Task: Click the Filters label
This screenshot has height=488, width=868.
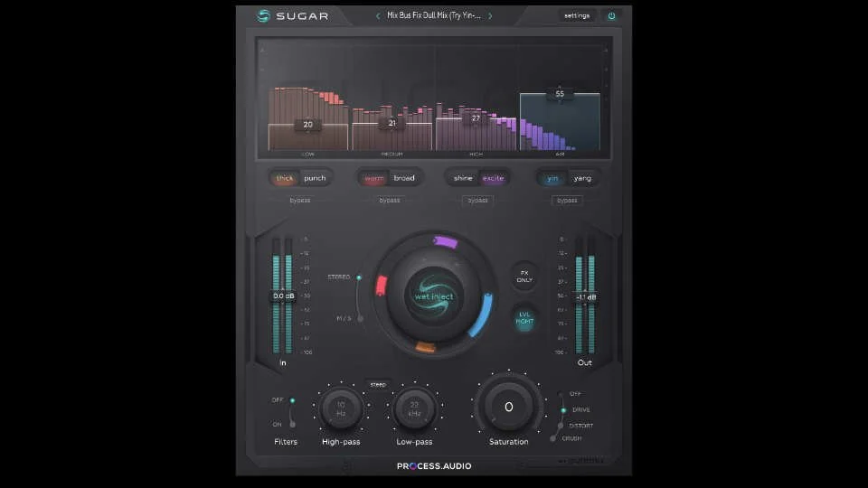Action: click(x=286, y=442)
